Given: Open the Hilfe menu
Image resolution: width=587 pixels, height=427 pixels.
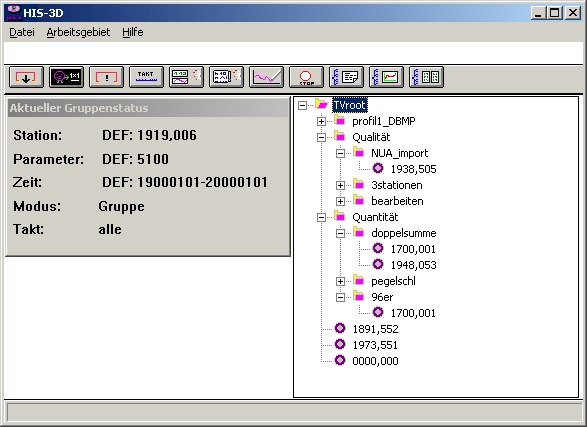Looking at the screenshot, I should (x=133, y=33).
